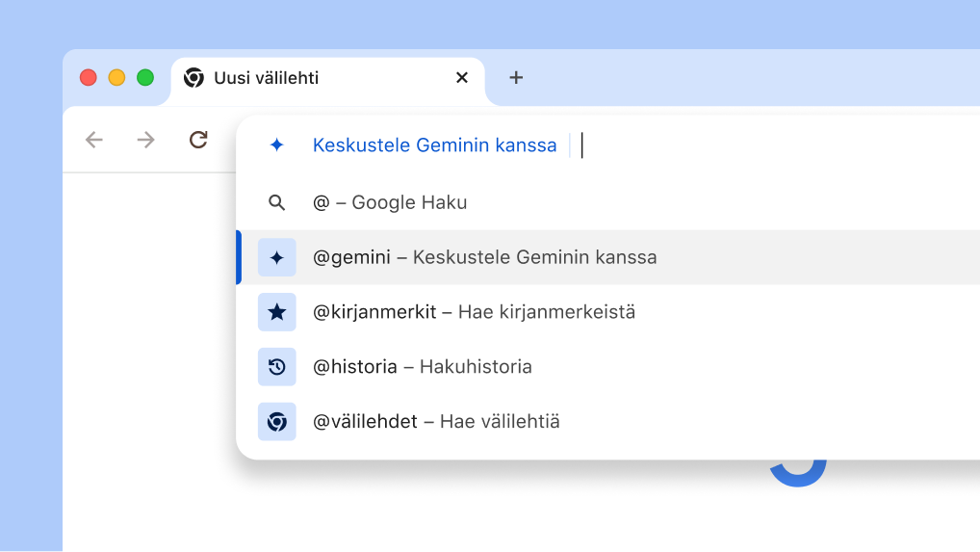Select @kirjanmerkit – Hae kirjanmerkeistä suggestion
Viewport: 980px width, 552px height.
608,312
